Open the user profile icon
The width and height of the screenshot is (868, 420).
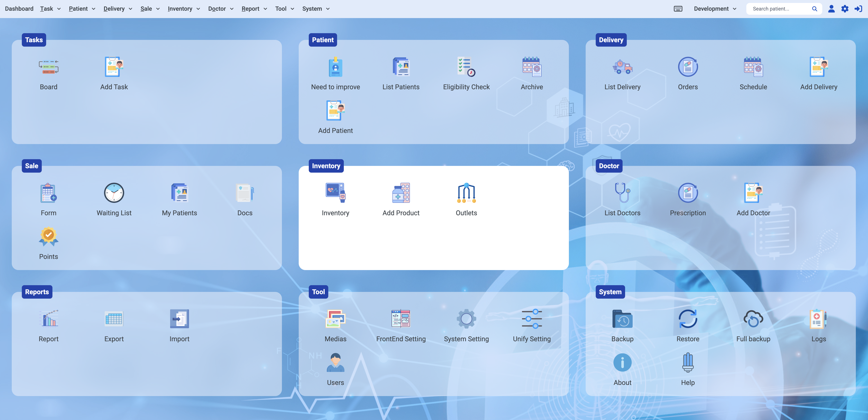click(831, 9)
